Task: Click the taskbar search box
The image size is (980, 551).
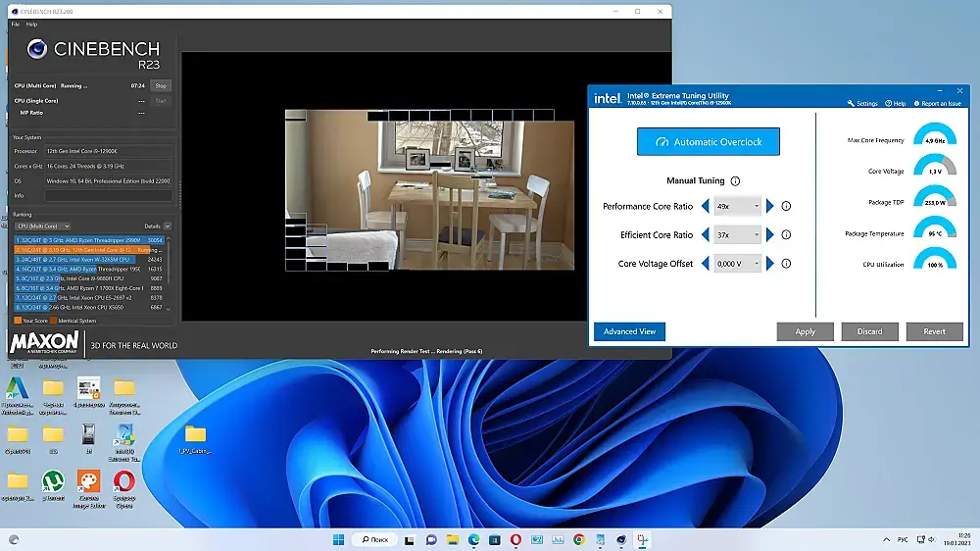Action: tap(375, 540)
